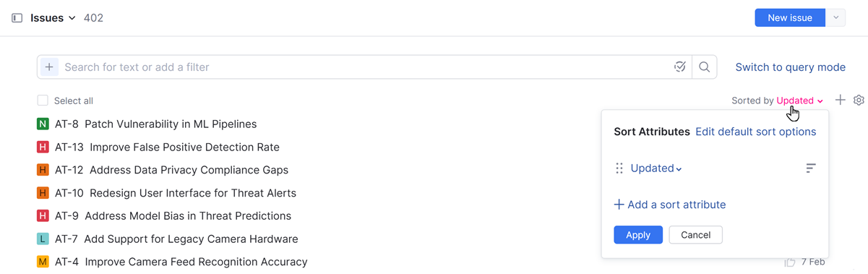The width and height of the screenshot is (868, 274).
Task: Click the plus icon beside Sorted by
Action: pos(840,100)
